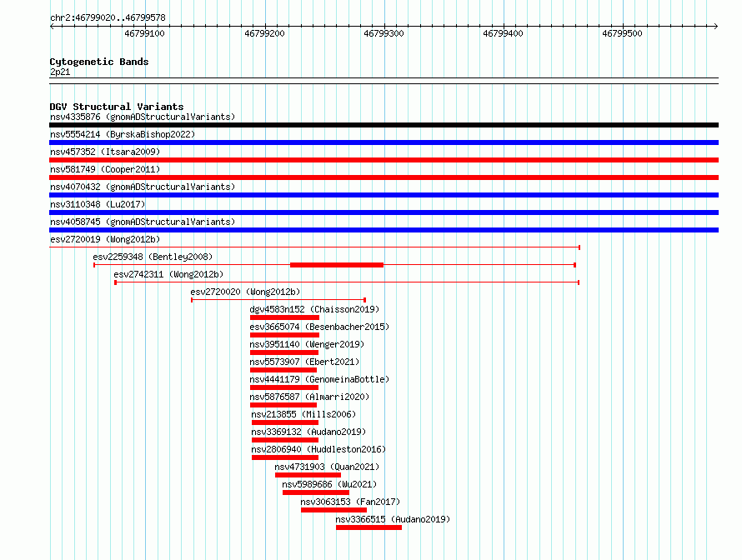Click the blue nsv5554214 variant bar
742x560 pixels.
pyautogui.click(x=384, y=142)
